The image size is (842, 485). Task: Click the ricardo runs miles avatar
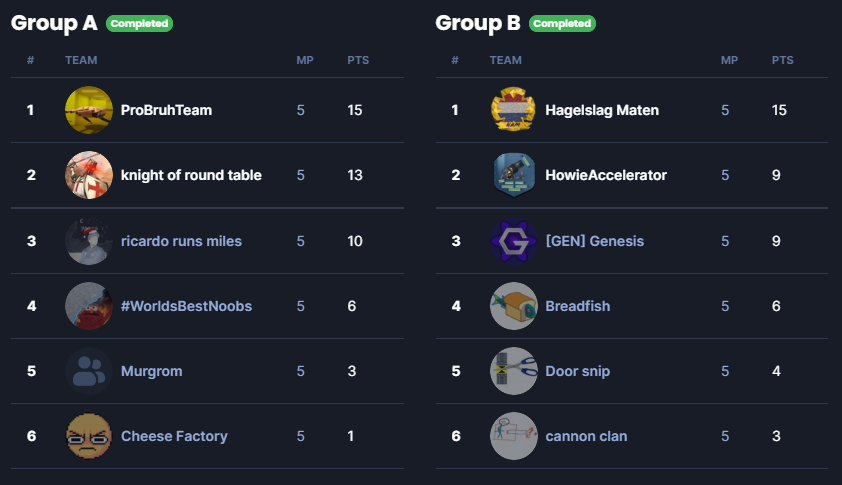[89, 241]
